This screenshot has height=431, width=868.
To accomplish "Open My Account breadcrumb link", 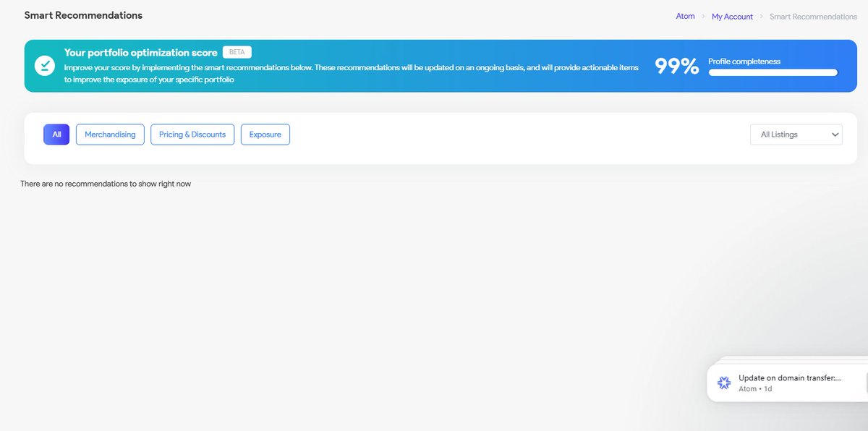I will click(732, 16).
